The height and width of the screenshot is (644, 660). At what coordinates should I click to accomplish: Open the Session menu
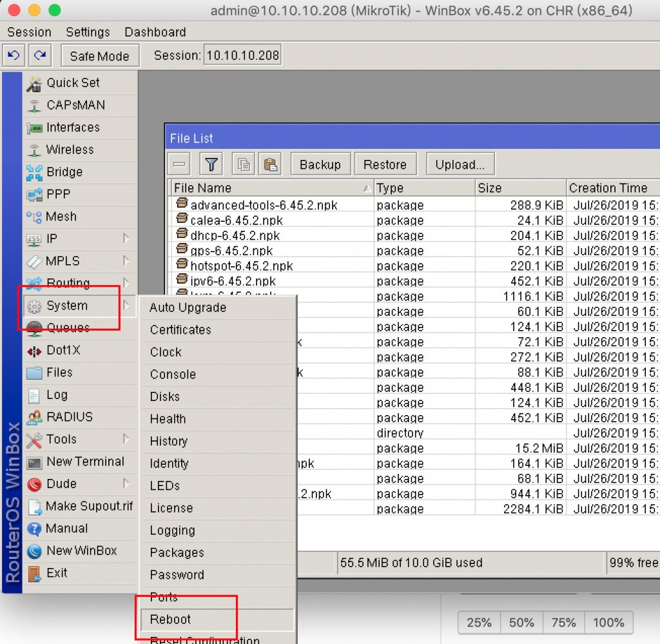[29, 32]
